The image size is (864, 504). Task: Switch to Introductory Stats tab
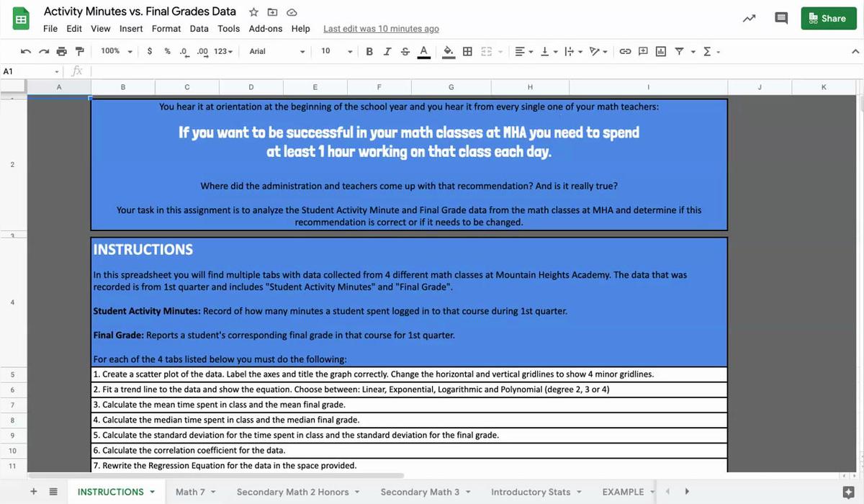pos(531,492)
